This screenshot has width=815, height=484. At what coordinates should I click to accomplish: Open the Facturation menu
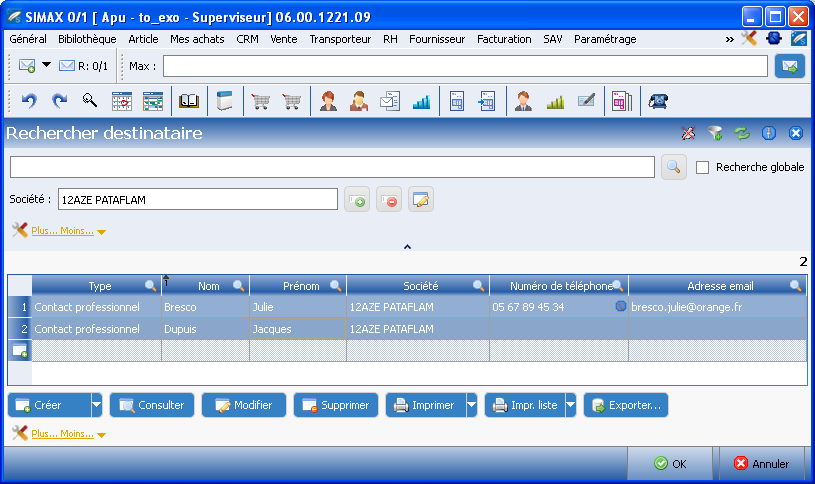(x=504, y=39)
